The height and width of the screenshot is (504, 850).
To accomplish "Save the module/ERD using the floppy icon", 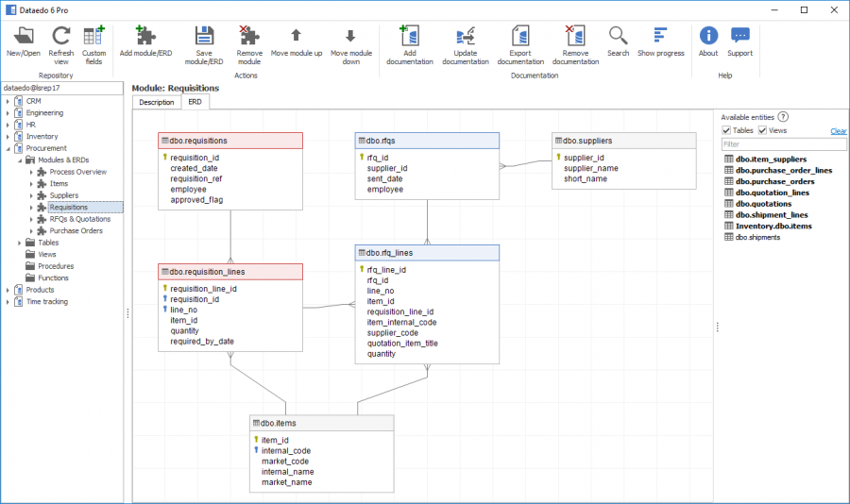I will tap(204, 36).
